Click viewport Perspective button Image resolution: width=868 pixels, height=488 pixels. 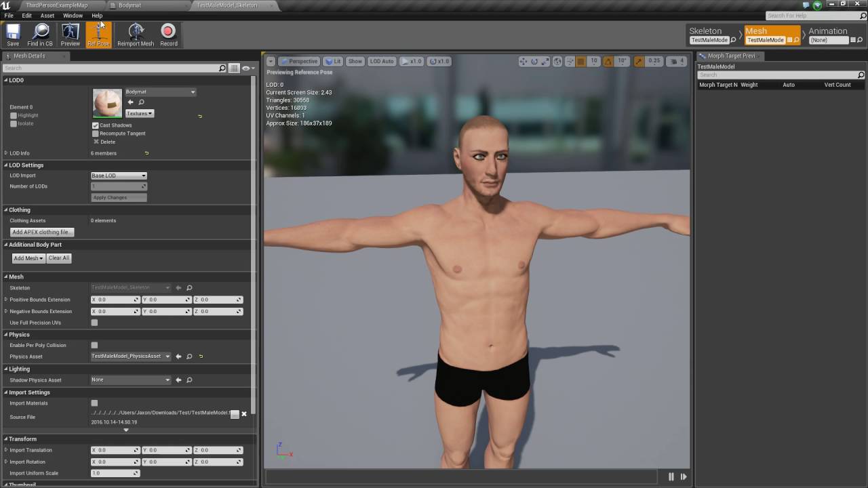(x=298, y=61)
